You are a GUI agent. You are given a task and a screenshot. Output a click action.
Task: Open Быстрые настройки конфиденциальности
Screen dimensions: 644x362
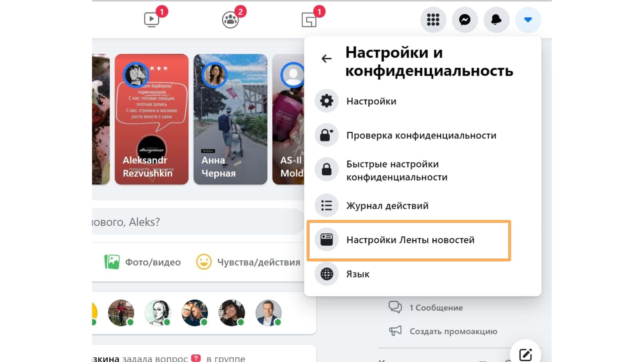click(396, 170)
